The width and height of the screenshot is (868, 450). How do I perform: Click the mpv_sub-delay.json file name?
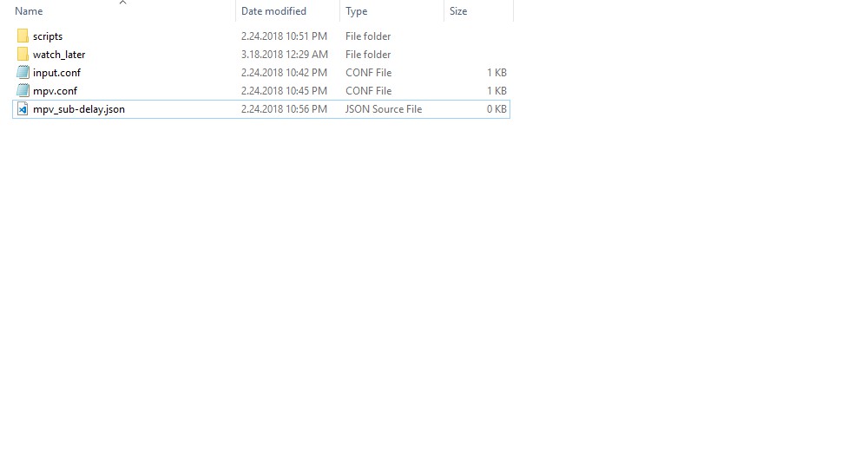79,109
